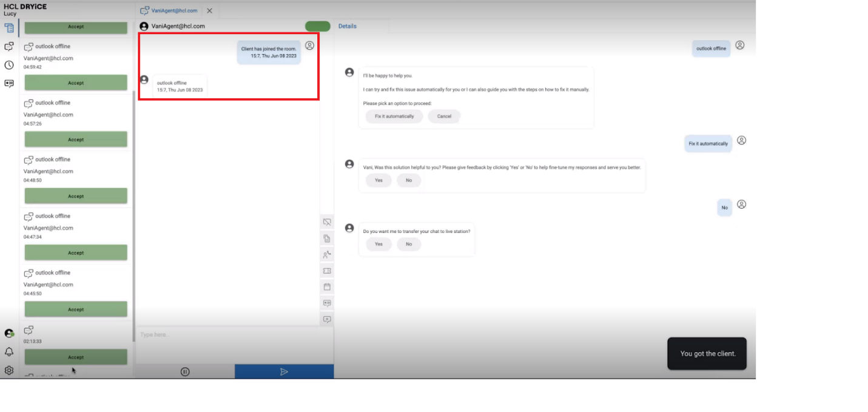The width and height of the screenshot is (868, 412).
Task: Click the chat icon of the 04:59:42 request
Action: (29, 47)
